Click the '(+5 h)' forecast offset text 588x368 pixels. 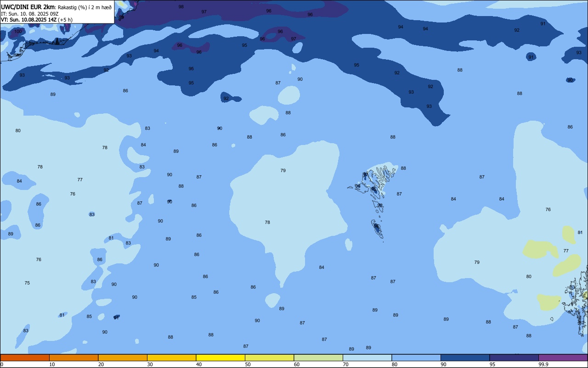[x=65, y=20]
